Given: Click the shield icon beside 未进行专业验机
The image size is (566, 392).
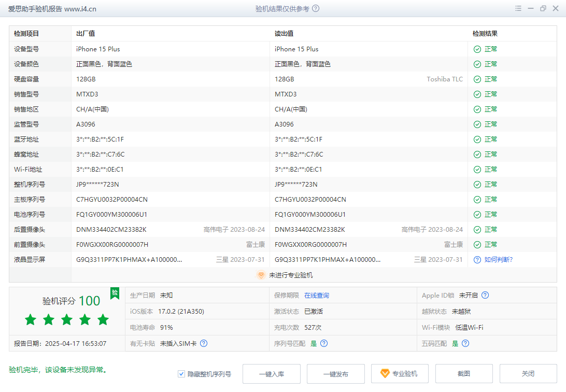Looking at the screenshot, I should (x=261, y=275).
